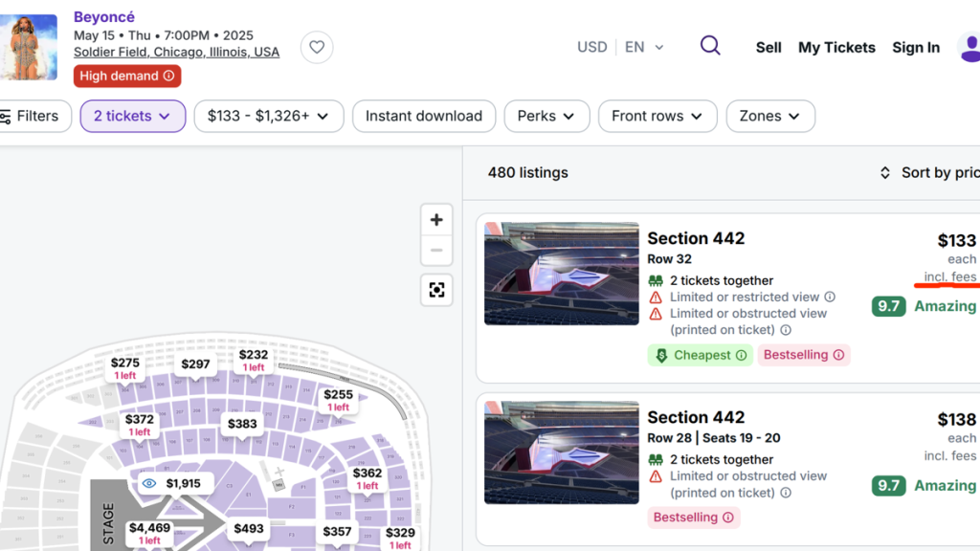Viewport: 980px width, 551px height.
Task: Toggle the Instant download filter
Action: 423,116
